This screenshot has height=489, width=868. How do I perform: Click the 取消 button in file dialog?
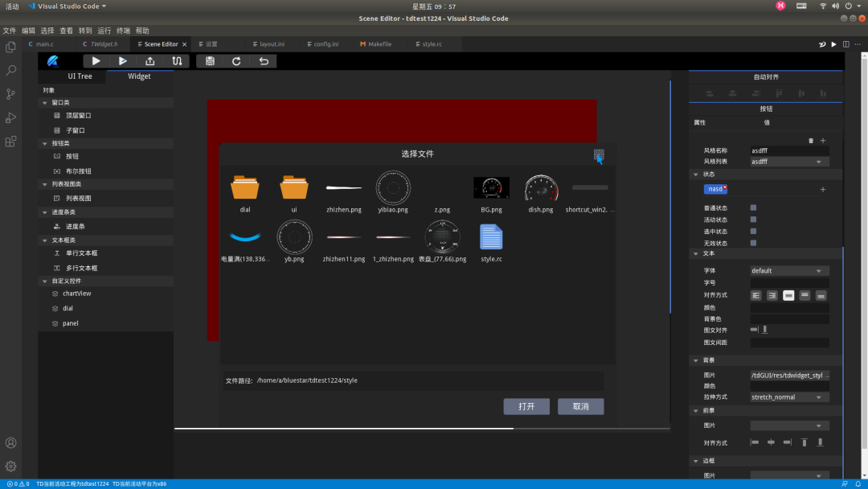(580, 407)
